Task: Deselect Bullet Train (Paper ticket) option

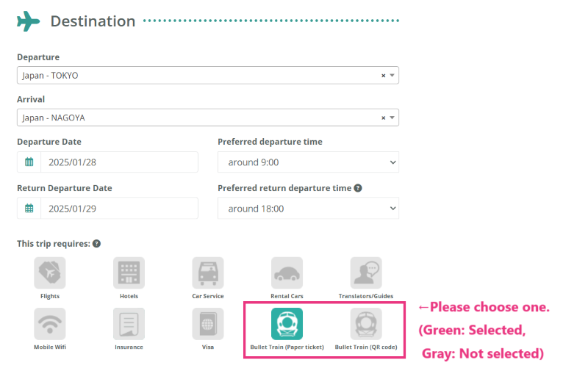Action: click(287, 324)
